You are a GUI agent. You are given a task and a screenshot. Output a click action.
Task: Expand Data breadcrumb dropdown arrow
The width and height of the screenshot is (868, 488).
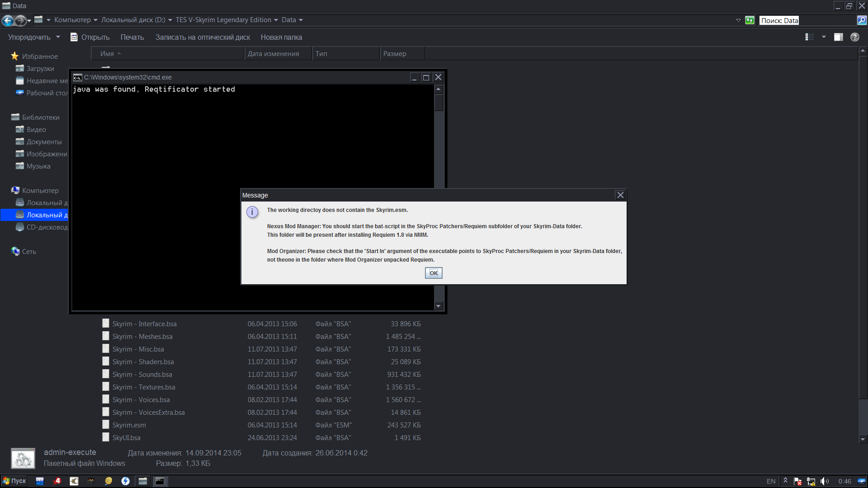coord(301,20)
